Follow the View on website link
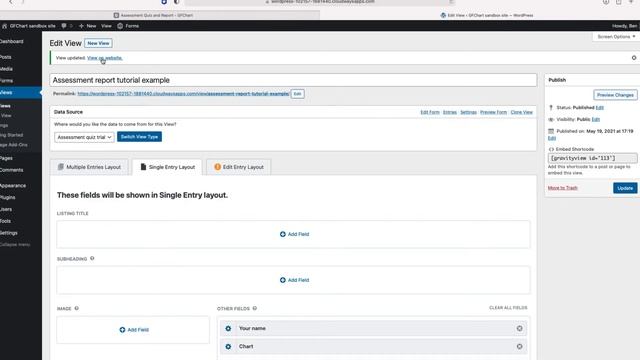 104,58
